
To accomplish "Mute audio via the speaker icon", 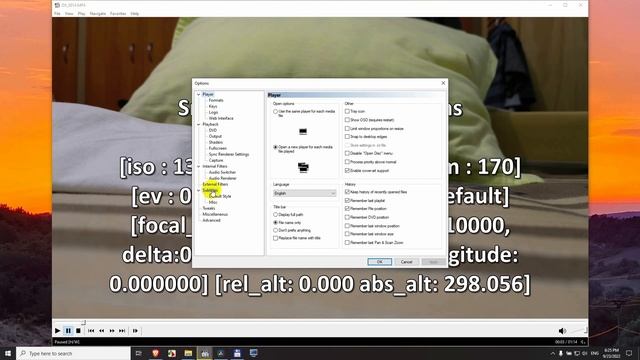I will (562, 331).
